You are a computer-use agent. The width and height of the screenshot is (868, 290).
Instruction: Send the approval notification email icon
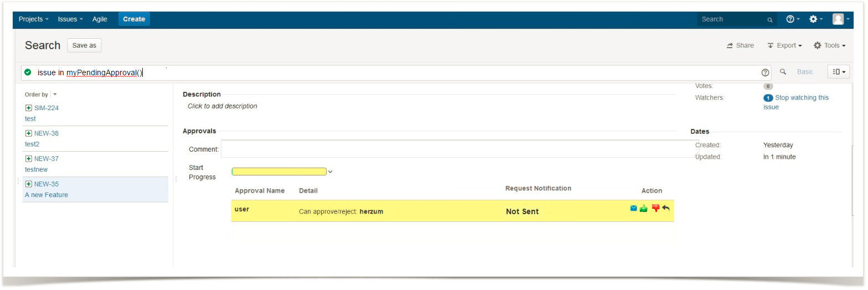pos(634,209)
